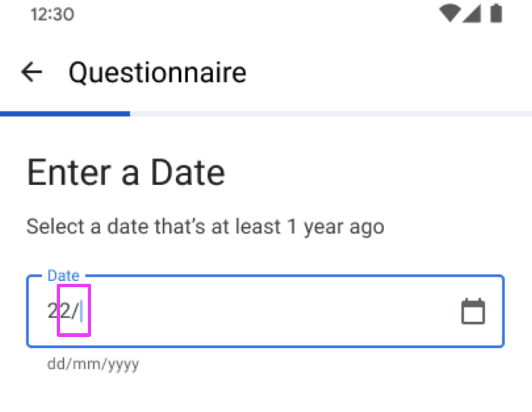Click the navigation arrow beside Questionnaire
Image resolution: width=532 pixels, height=412 pixels.
pyautogui.click(x=31, y=72)
